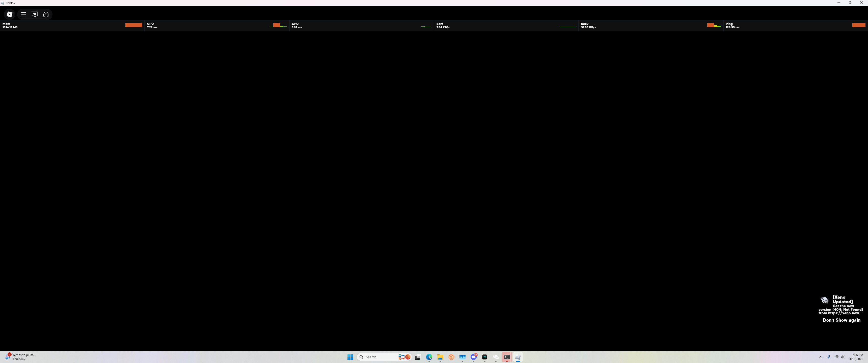Image resolution: width=868 pixels, height=363 pixels.
Task: Restore down the Roblox window
Action: point(850,3)
